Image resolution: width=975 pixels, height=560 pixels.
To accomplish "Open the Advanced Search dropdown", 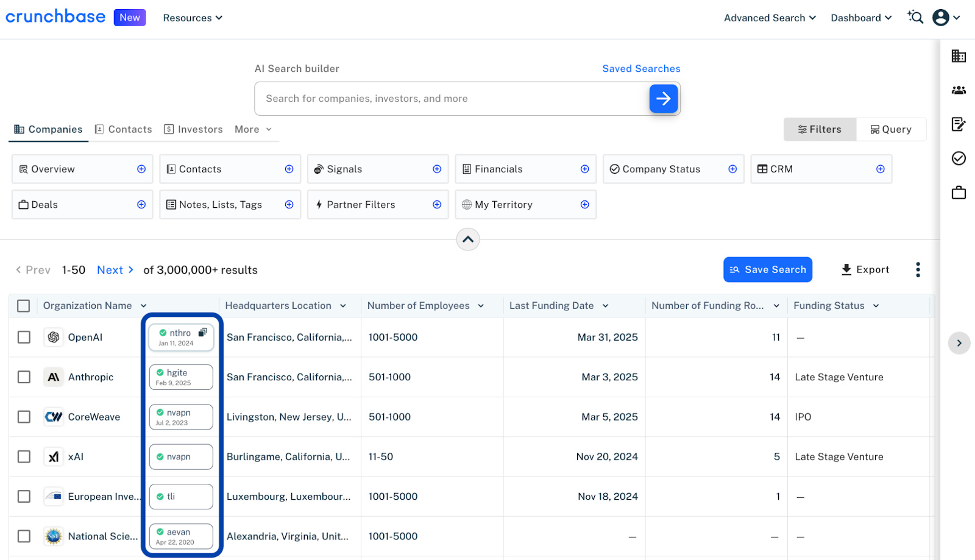I will pyautogui.click(x=770, y=18).
